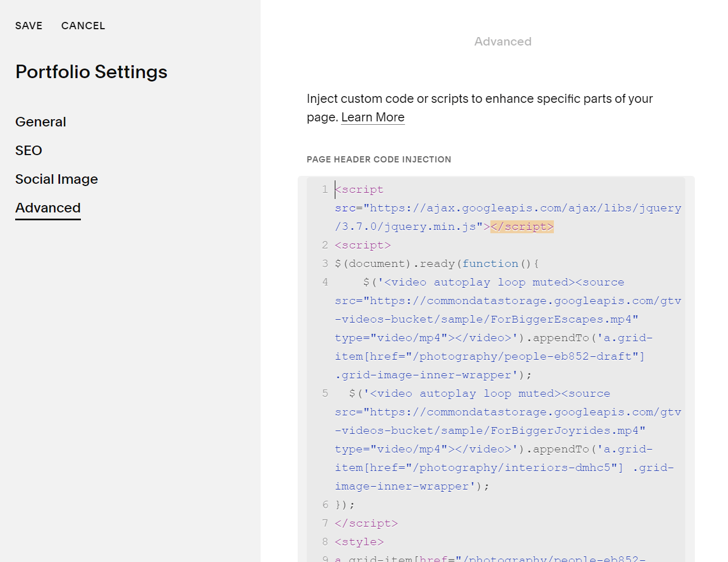Click the opening script tag on line 2

pyautogui.click(x=362, y=245)
